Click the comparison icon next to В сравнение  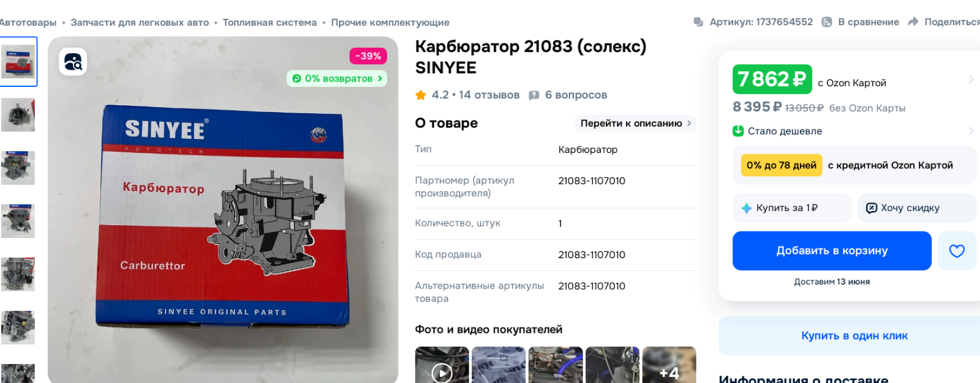(x=827, y=22)
